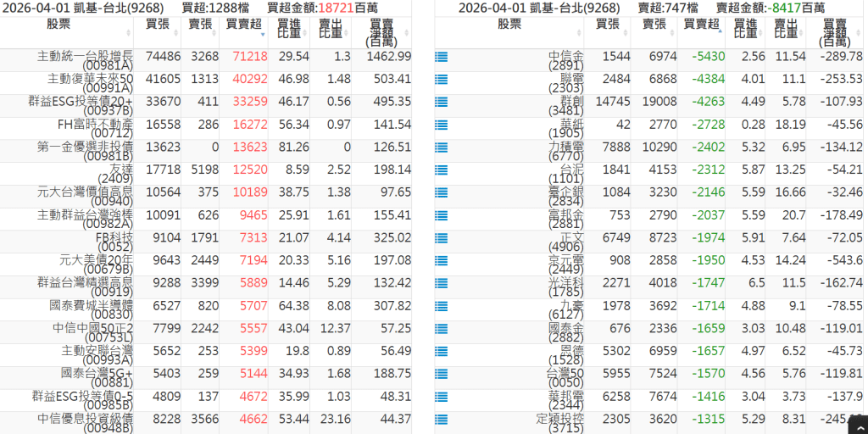Screen dimensions: 868x434
Task: Open stock 主動統一台股增長 (00981A)
Action: 85,59
